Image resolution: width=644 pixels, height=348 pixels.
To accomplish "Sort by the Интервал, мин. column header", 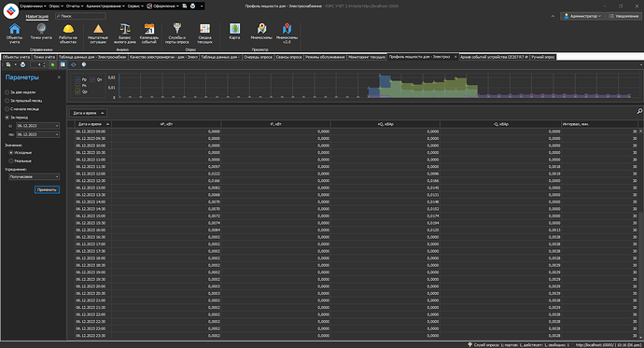I will 599,124.
